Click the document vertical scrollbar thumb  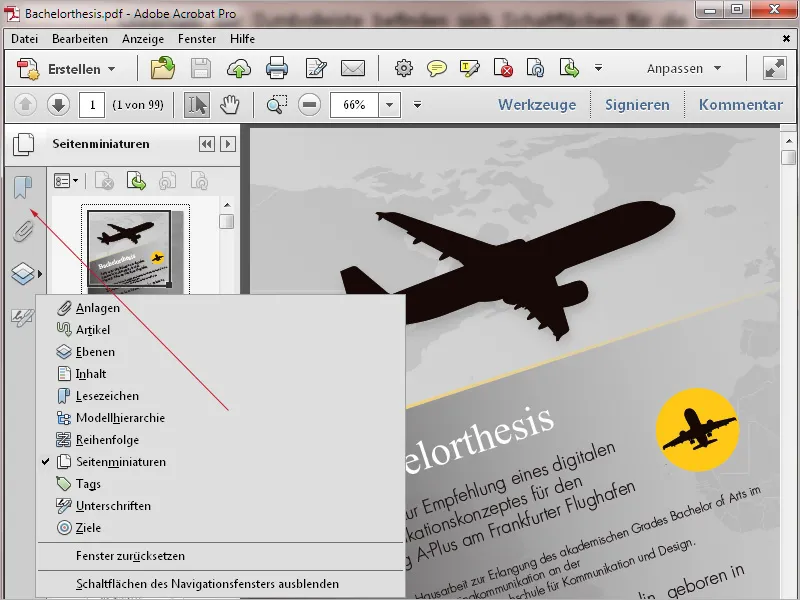[x=788, y=156]
